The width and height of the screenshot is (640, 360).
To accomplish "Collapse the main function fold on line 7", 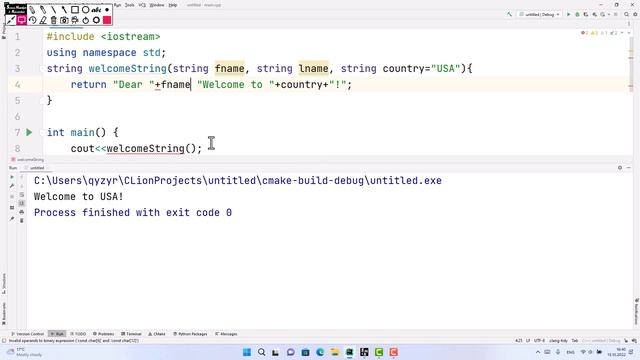I will pos(42,132).
